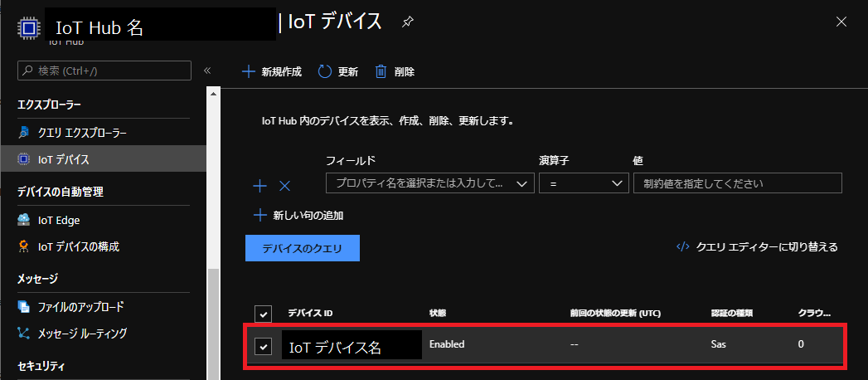Image resolution: width=868 pixels, height=380 pixels.
Task: Click the plus icon beside 新しい句の追加
Action: click(259, 216)
